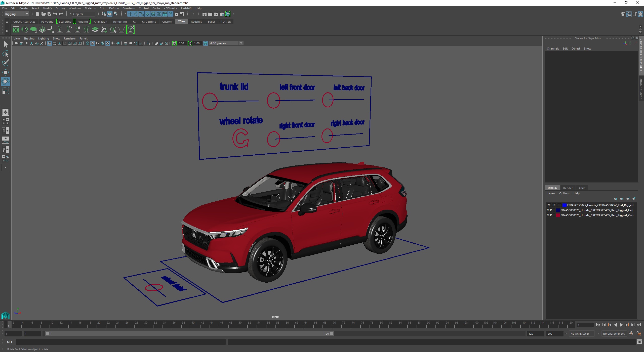
Task: Open the Anim tab in the layer editor
Action: pyautogui.click(x=582, y=188)
